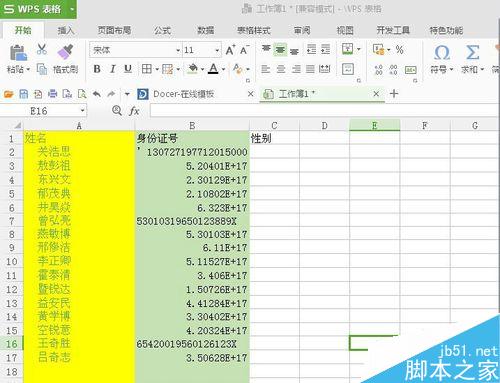The width and height of the screenshot is (500, 383).
Task: Open font name 宋体 dropdown
Action: point(178,51)
